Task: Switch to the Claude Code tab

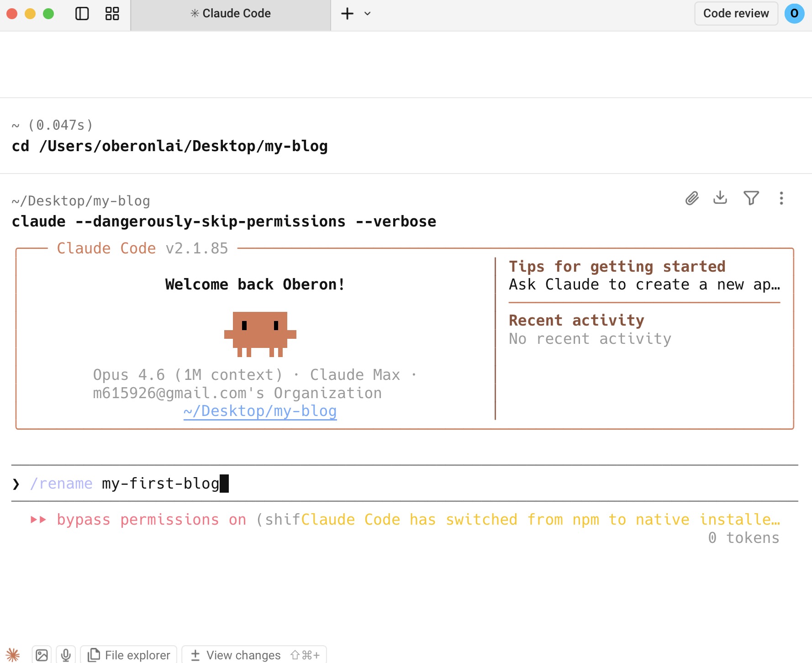Action: point(231,14)
